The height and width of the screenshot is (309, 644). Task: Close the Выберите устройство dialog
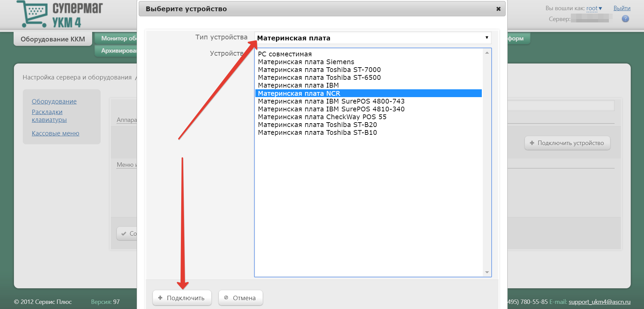click(498, 9)
